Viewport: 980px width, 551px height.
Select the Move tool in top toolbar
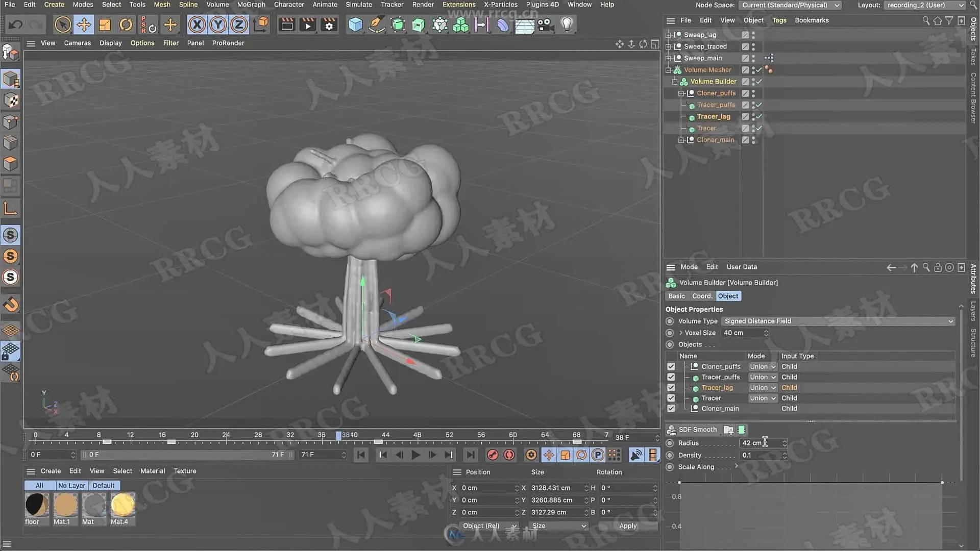tap(84, 24)
